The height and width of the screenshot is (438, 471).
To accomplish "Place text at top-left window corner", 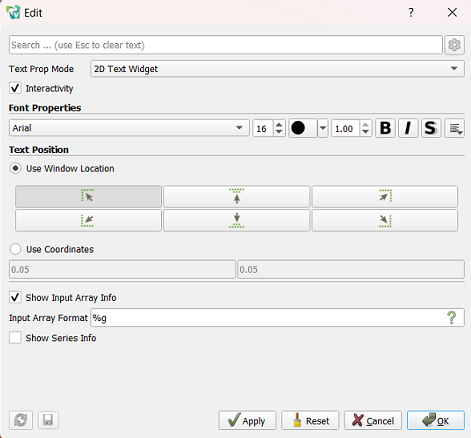I will pos(88,196).
